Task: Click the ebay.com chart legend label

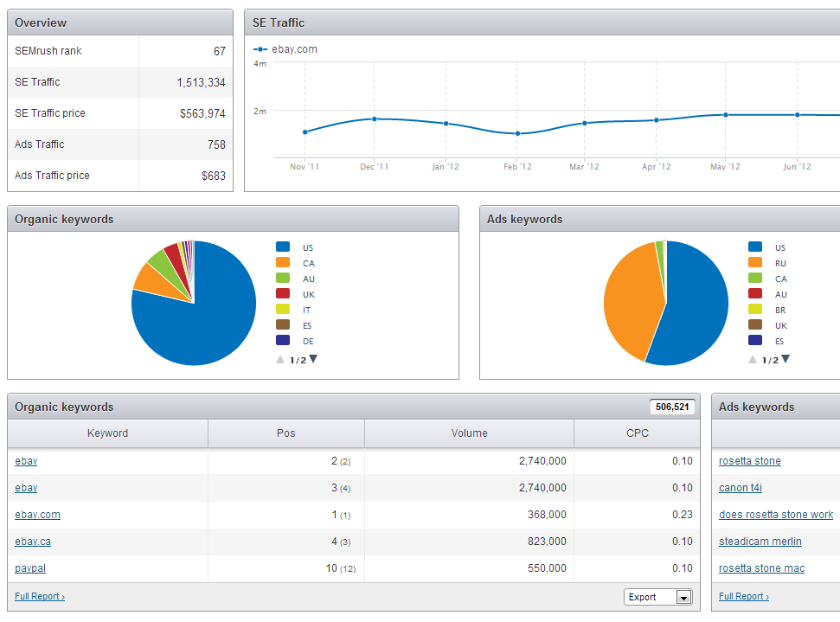Action: pos(294,49)
